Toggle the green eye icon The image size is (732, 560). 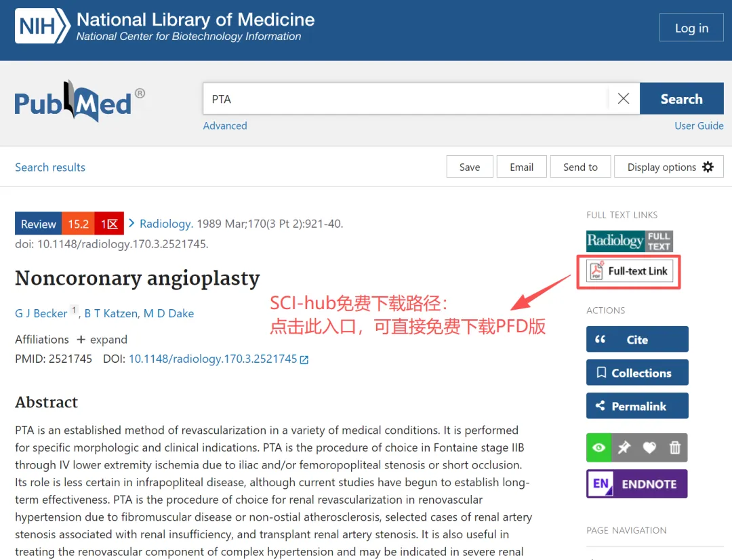[x=599, y=447]
